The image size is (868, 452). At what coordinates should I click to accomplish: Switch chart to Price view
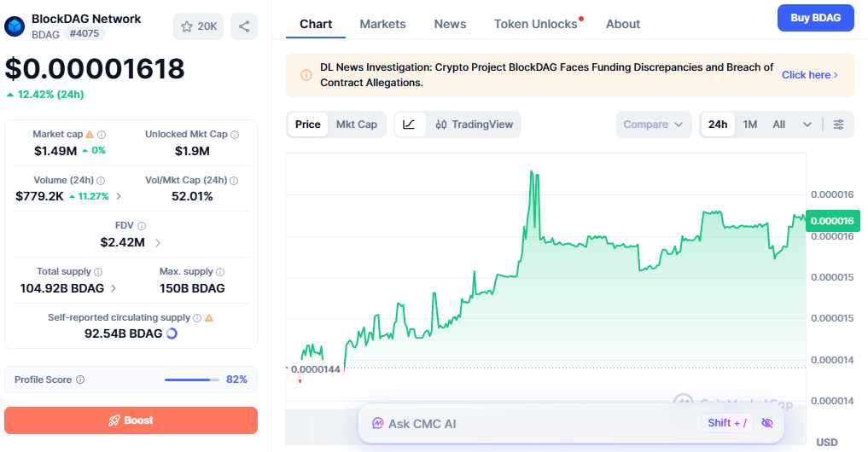click(308, 125)
